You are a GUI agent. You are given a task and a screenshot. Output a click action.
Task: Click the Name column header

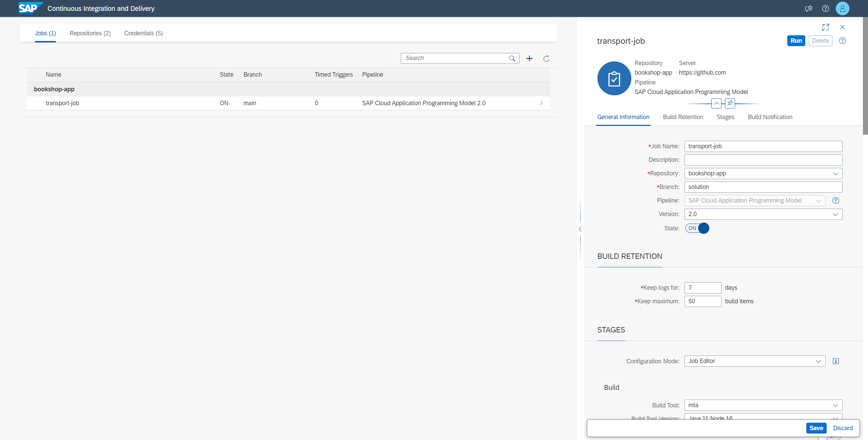click(x=54, y=75)
